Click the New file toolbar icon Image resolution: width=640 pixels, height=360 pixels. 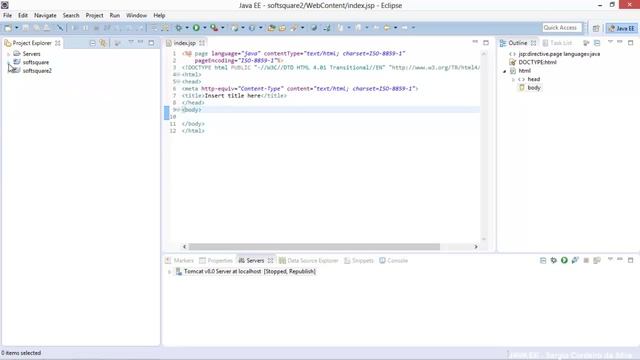pos(8,28)
